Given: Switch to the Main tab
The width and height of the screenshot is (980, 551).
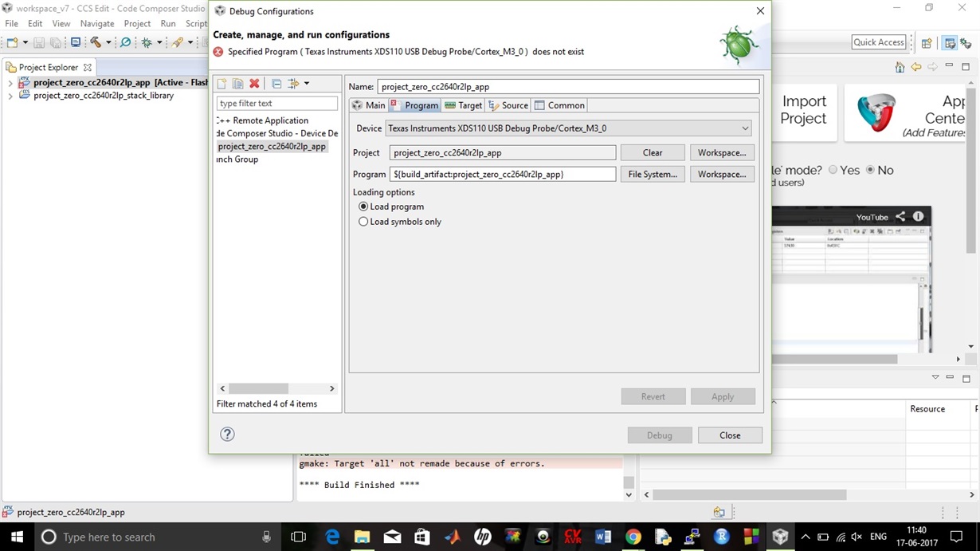Looking at the screenshot, I should [368, 105].
